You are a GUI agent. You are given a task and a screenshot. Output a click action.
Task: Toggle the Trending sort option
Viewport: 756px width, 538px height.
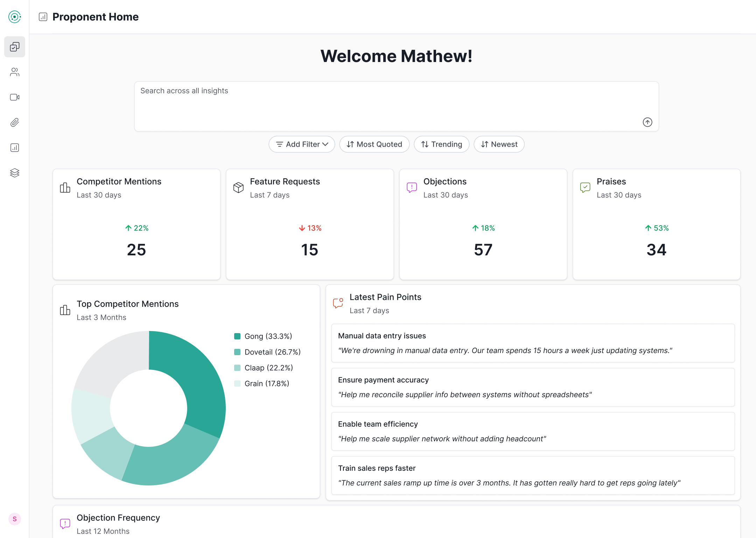441,144
